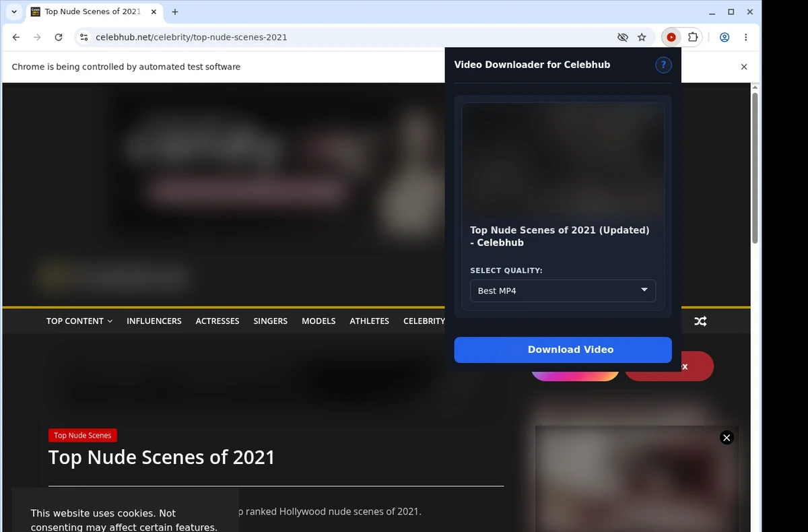Open the ACTRESSES menu item
The width and height of the screenshot is (808, 532).
coord(217,321)
